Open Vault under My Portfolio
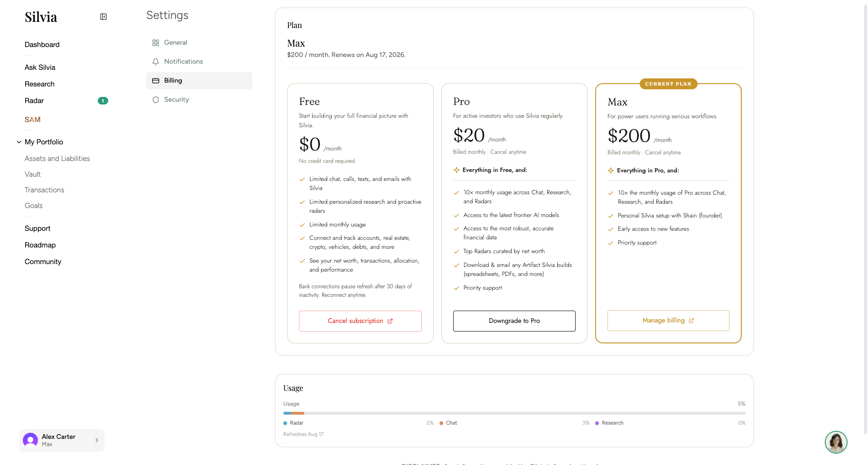Image resolution: width=868 pixels, height=465 pixels. tap(33, 174)
